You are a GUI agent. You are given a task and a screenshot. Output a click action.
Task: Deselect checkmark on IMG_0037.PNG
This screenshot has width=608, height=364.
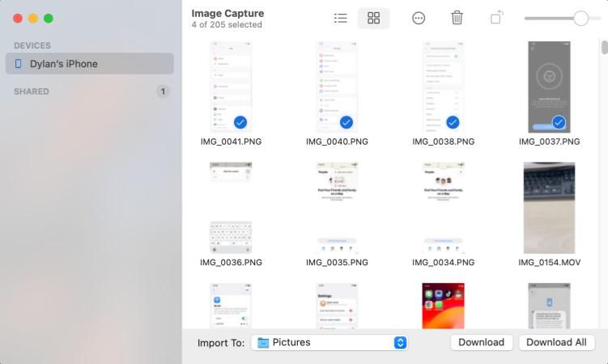click(x=559, y=122)
